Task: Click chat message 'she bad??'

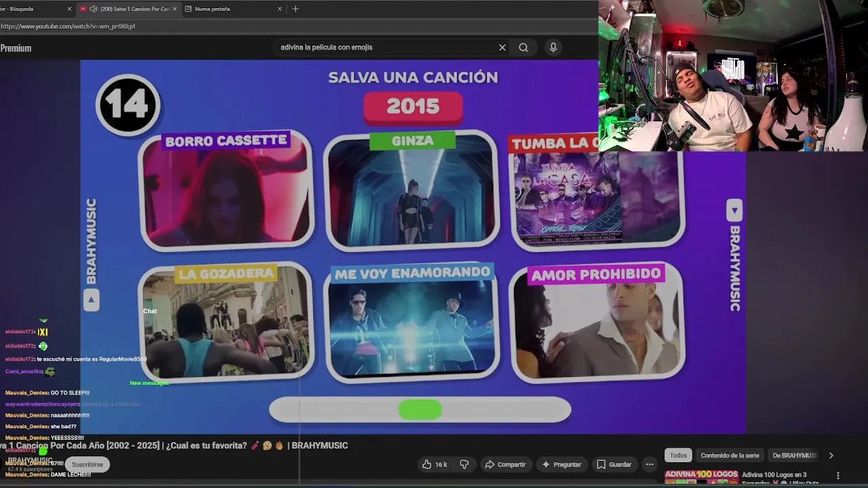Action: pos(41,427)
